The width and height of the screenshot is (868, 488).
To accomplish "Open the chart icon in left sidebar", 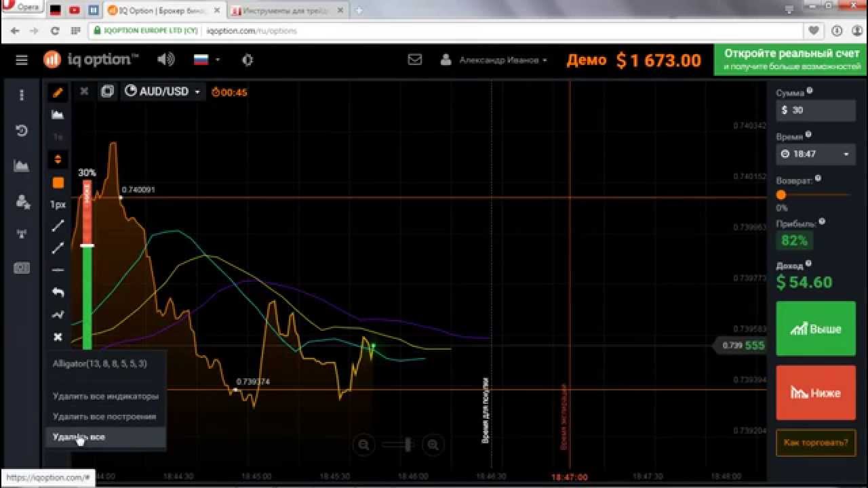I will (x=22, y=165).
